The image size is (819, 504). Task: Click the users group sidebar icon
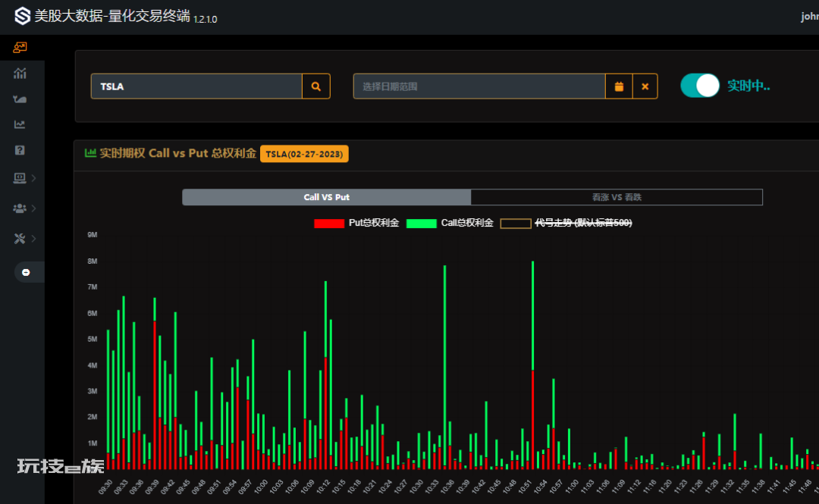point(20,208)
